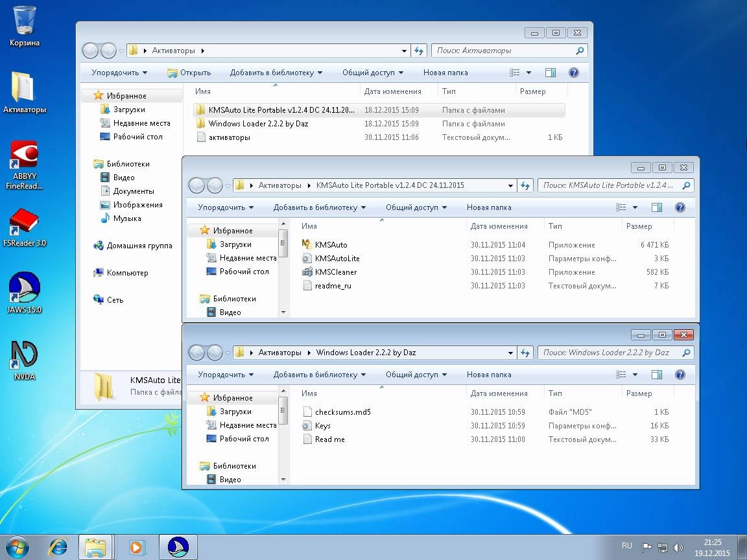Go back in the Windows Loader window
Screen dimensions: 747x560
(x=196, y=353)
